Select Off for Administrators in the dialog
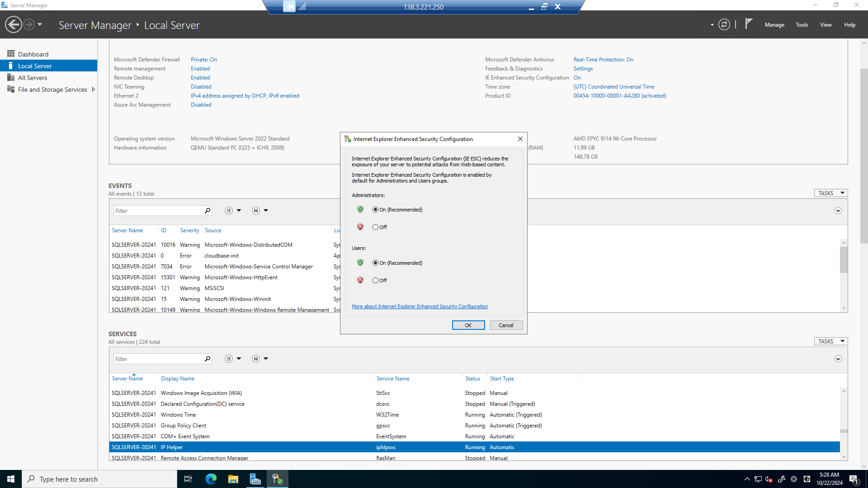868x488 pixels. click(x=375, y=227)
